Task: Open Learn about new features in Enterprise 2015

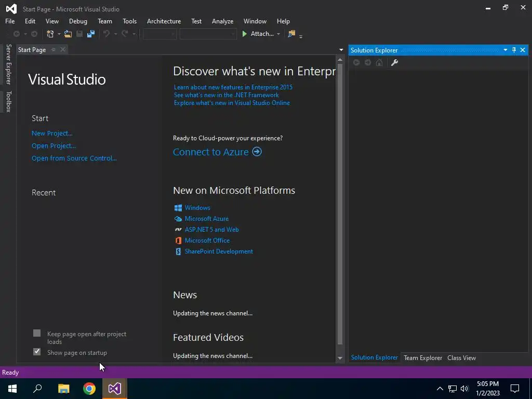Action: (233, 87)
